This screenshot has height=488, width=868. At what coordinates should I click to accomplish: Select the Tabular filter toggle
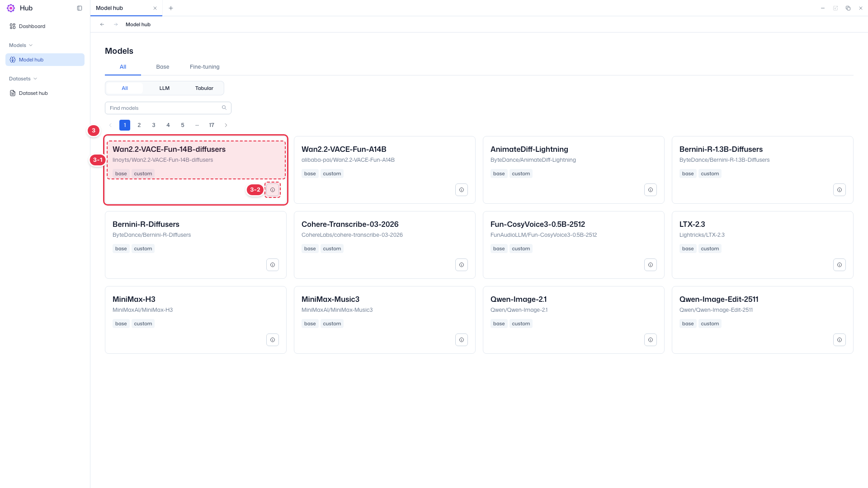[x=204, y=88]
